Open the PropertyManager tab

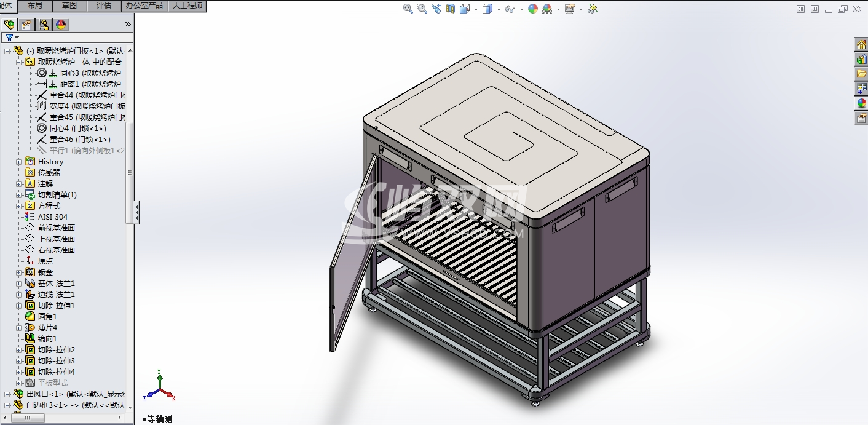pyautogui.click(x=26, y=25)
